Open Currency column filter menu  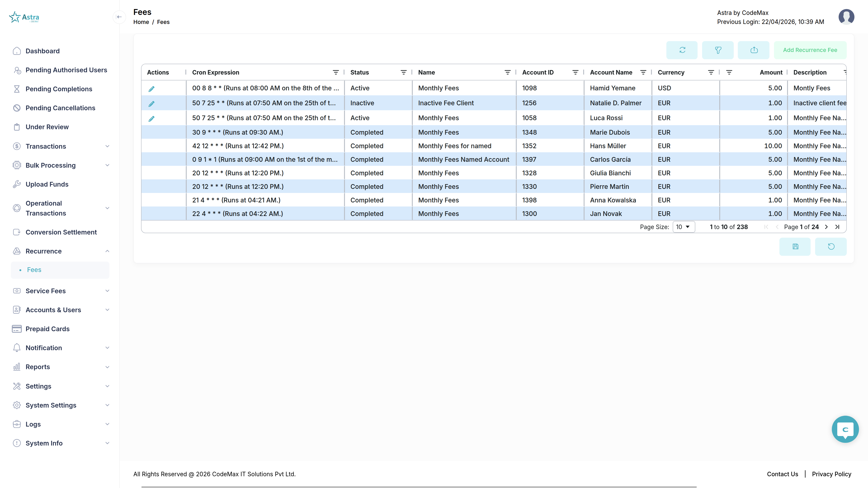(x=711, y=72)
